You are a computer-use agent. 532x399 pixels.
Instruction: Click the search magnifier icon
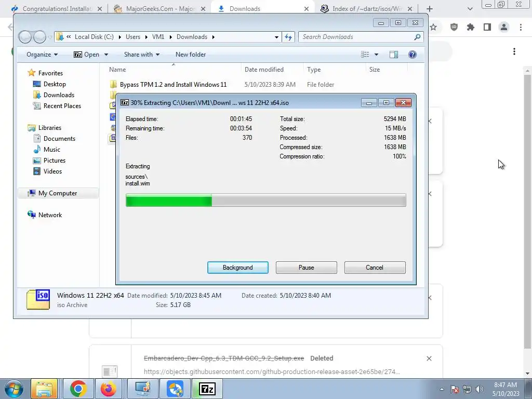click(417, 37)
